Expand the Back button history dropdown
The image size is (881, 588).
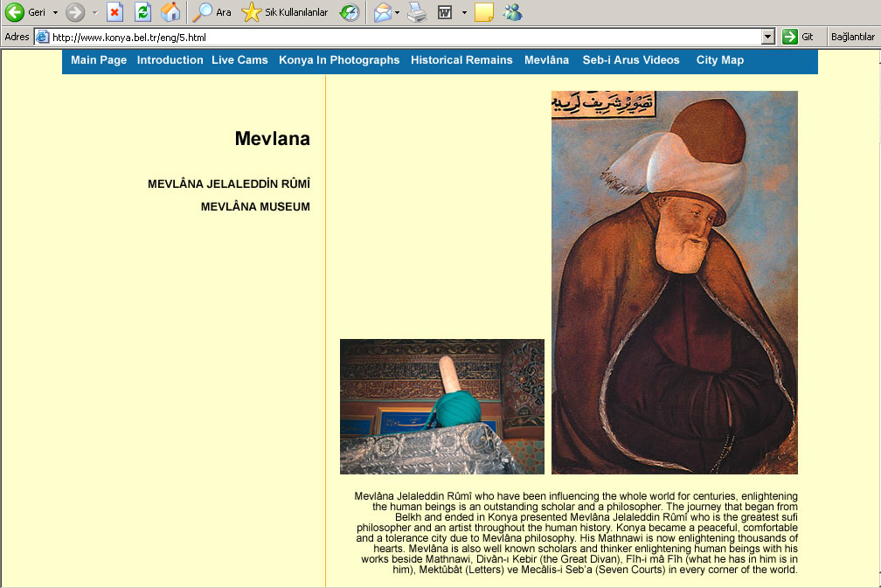[55, 12]
